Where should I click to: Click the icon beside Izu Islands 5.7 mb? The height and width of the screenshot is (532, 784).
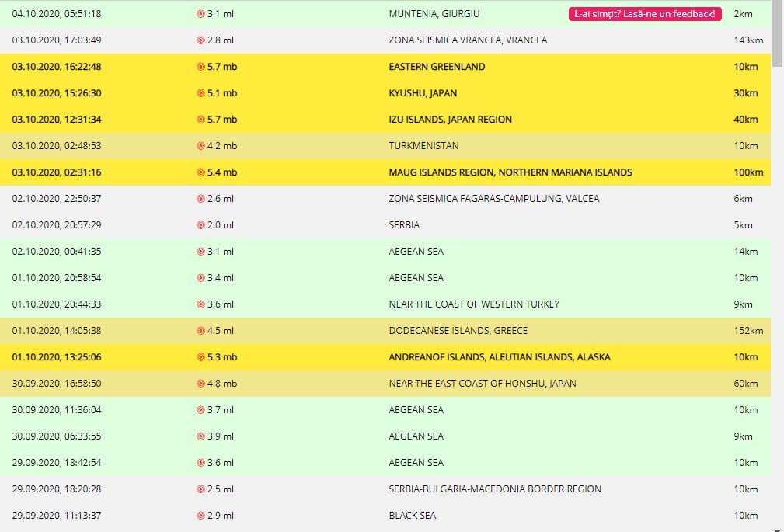click(200, 120)
